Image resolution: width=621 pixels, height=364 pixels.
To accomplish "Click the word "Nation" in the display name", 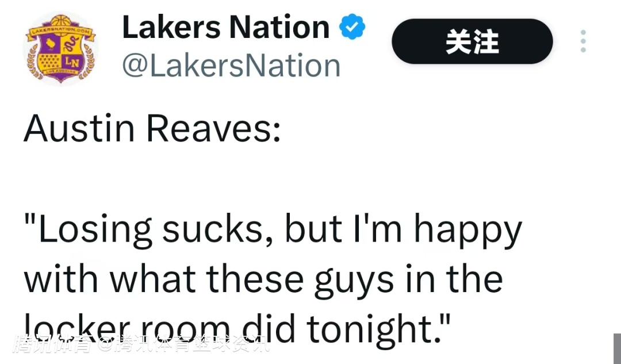I will pos(278,28).
